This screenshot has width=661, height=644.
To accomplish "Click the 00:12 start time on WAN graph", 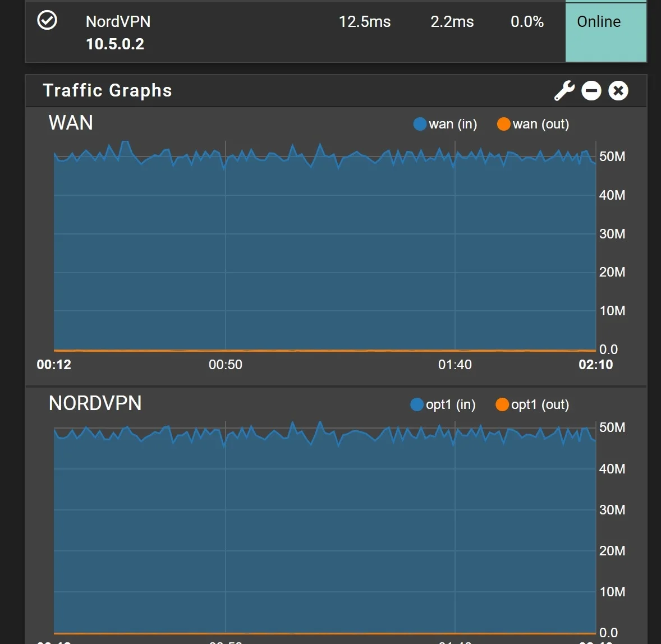I will [x=54, y=365].
